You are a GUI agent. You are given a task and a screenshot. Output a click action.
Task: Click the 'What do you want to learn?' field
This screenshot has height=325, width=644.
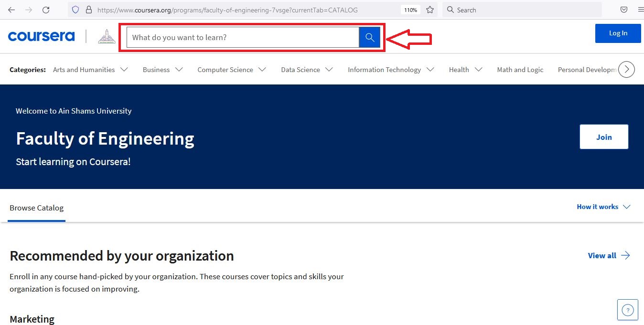tap(242, 37)
